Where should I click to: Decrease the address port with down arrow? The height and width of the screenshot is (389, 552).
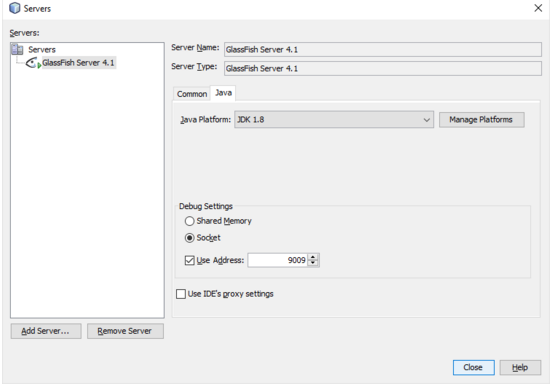click(313, 264)
